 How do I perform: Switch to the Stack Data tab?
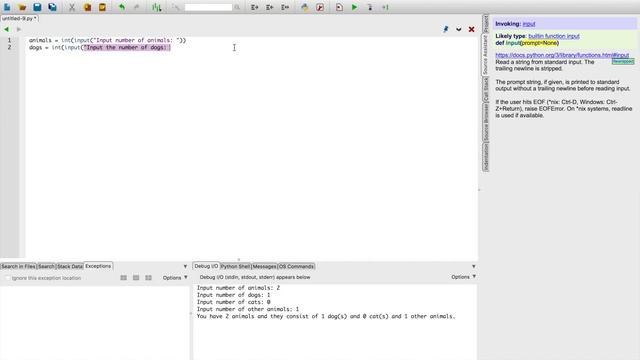(70, 267)
